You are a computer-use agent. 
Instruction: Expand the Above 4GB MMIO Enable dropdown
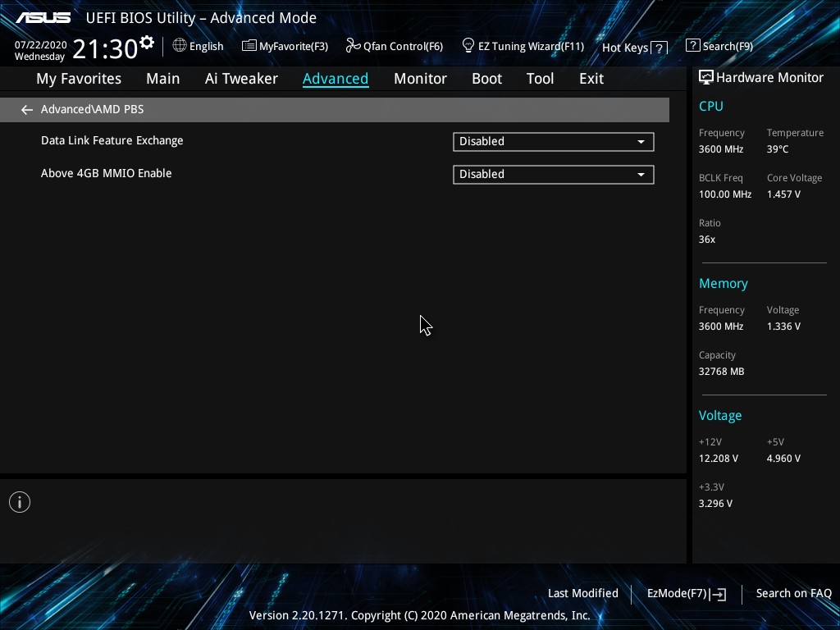[553, 175]
